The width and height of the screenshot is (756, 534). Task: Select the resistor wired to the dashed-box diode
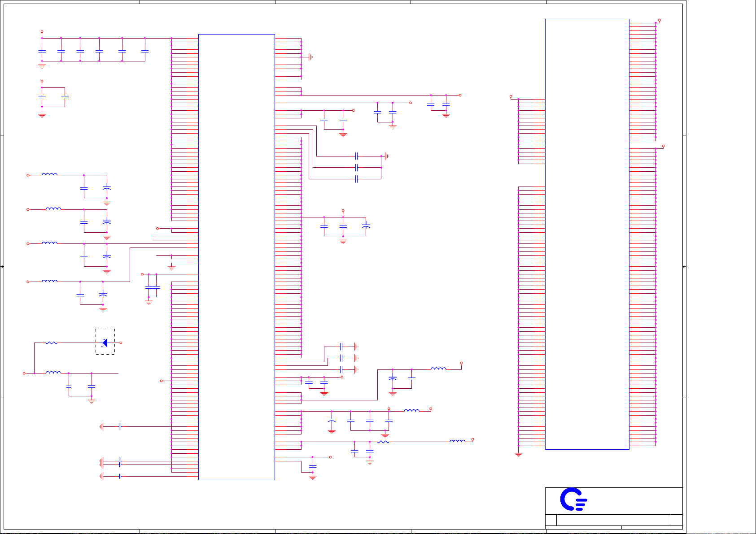click(x=52, y=343)
